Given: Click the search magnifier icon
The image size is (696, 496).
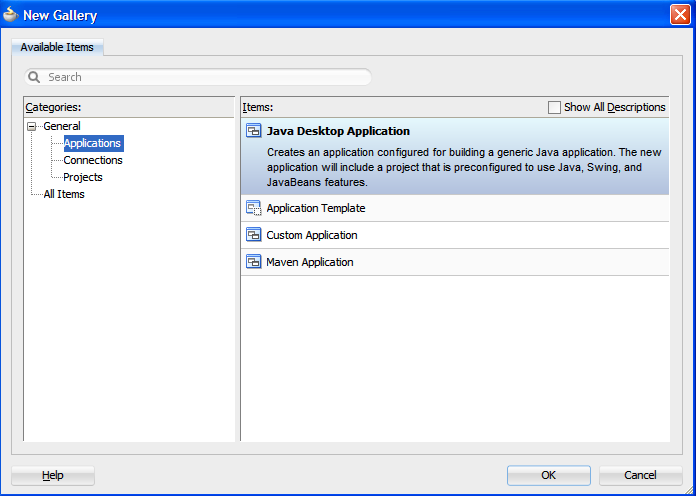Looking at the screenshot, I should [34, 77].
